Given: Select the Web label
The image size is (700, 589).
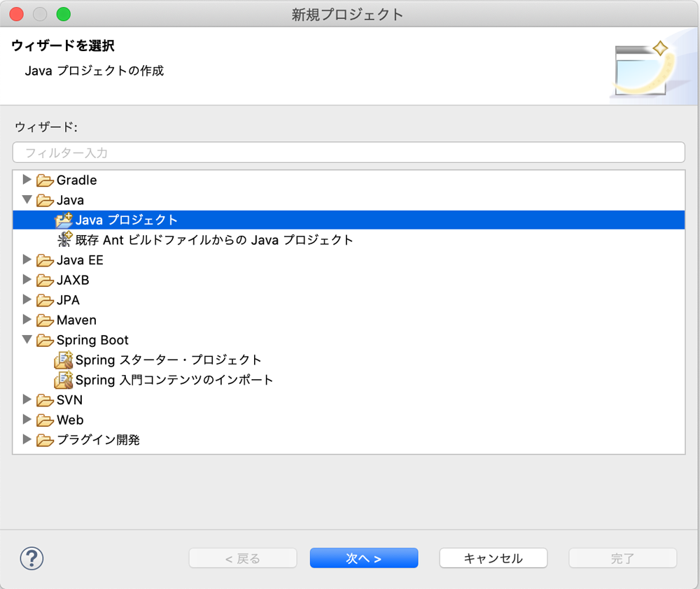Looking at the screenshot, I should point(70,420).
